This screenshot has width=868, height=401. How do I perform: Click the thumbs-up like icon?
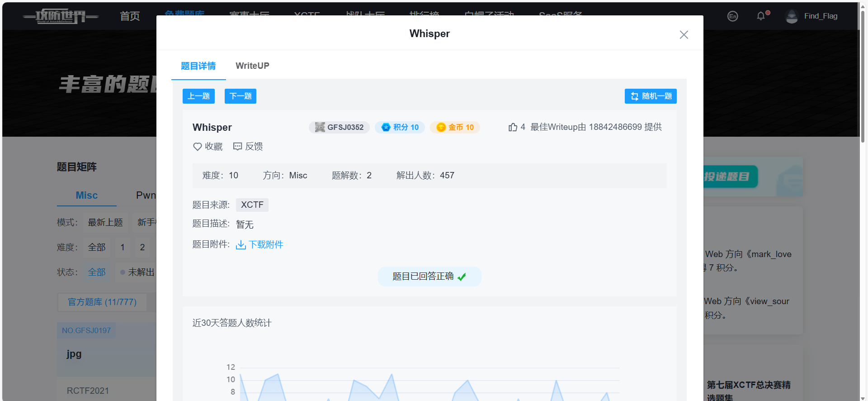point(513,127)
